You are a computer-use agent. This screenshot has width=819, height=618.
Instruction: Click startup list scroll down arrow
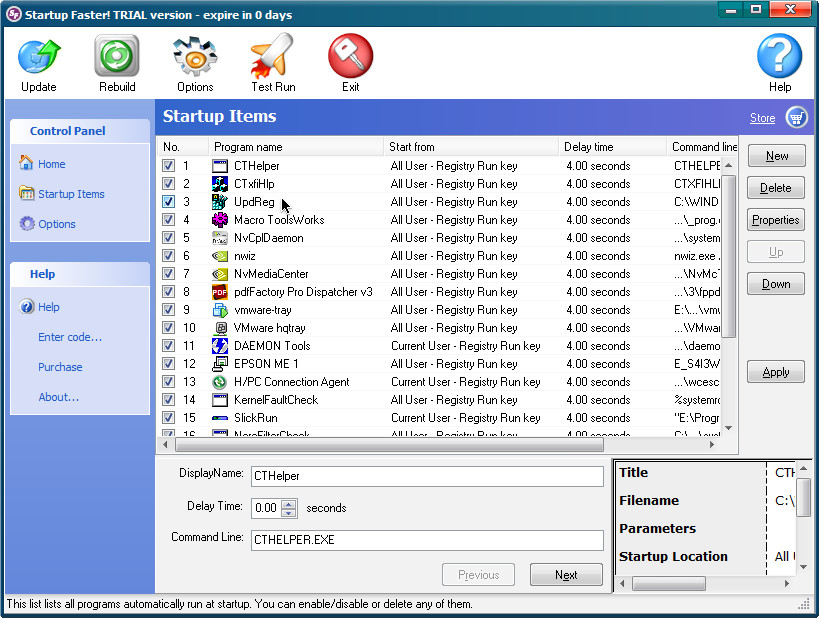(x=729, y=428)
